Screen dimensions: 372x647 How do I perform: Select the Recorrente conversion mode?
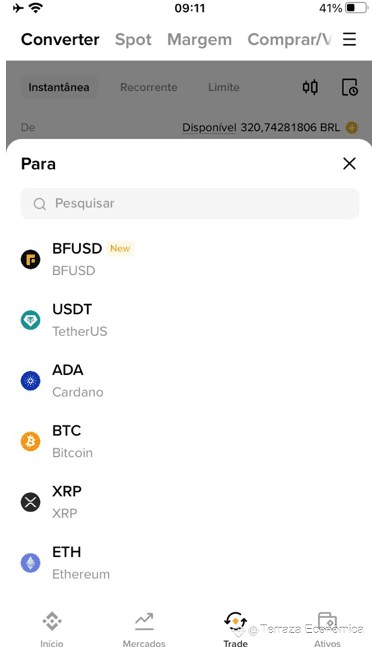[149, 87]
